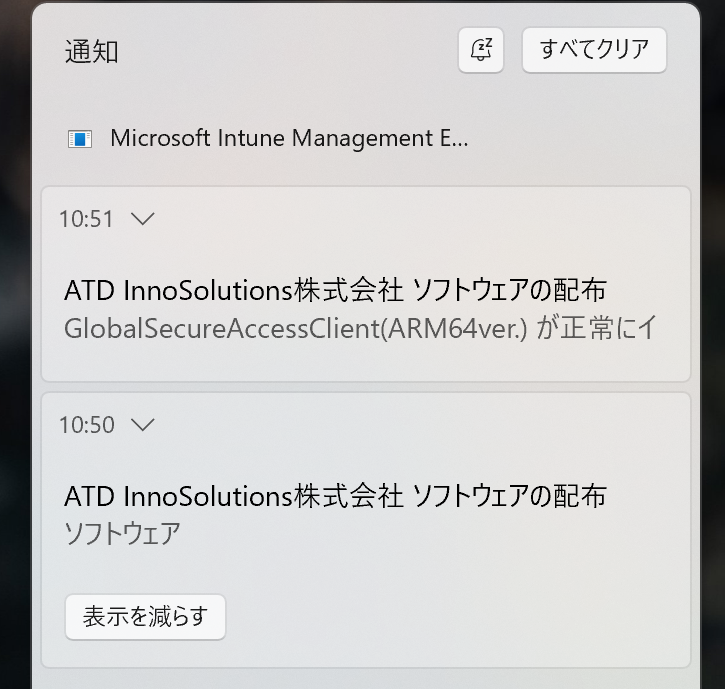
Task: Select the Microsoft Intune Management E... group header
Action: (289, 139)
